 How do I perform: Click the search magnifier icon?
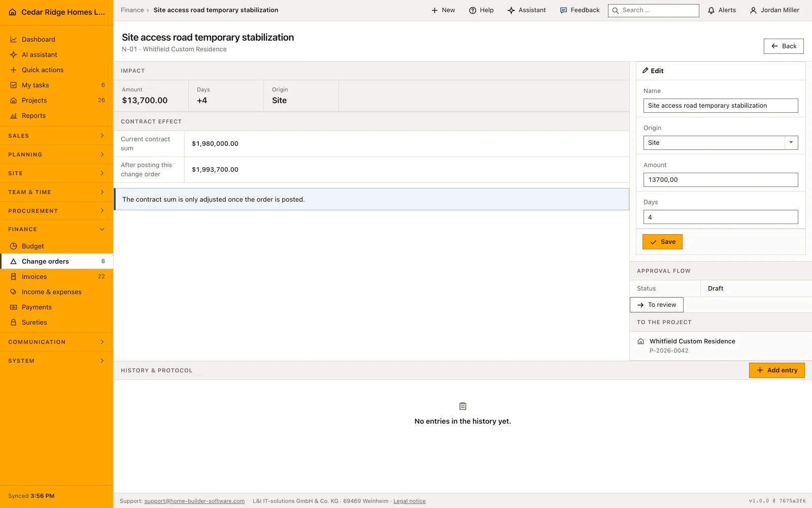(x=616, y=10)
